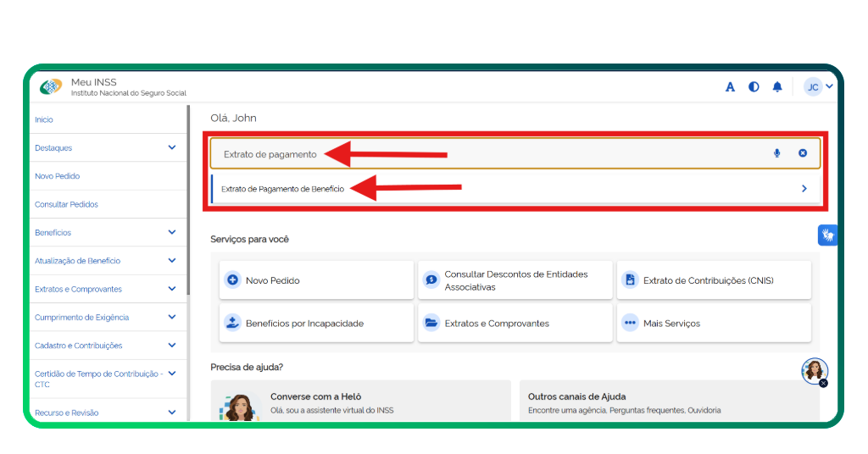Click Benefícios por Incapacidade icon

click(232, 323)
